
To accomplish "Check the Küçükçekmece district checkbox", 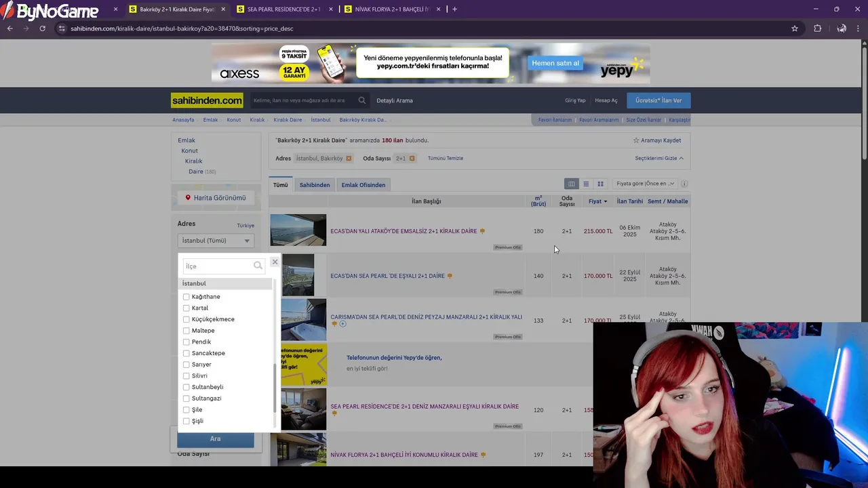I will (186, 319).
